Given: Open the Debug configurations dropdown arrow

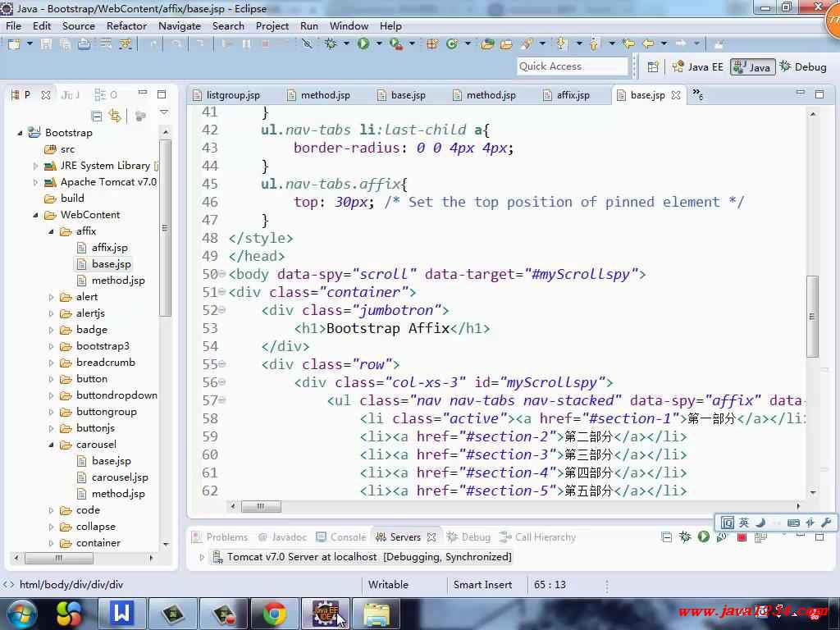Looking at the screenshot, I should (346, 43).
